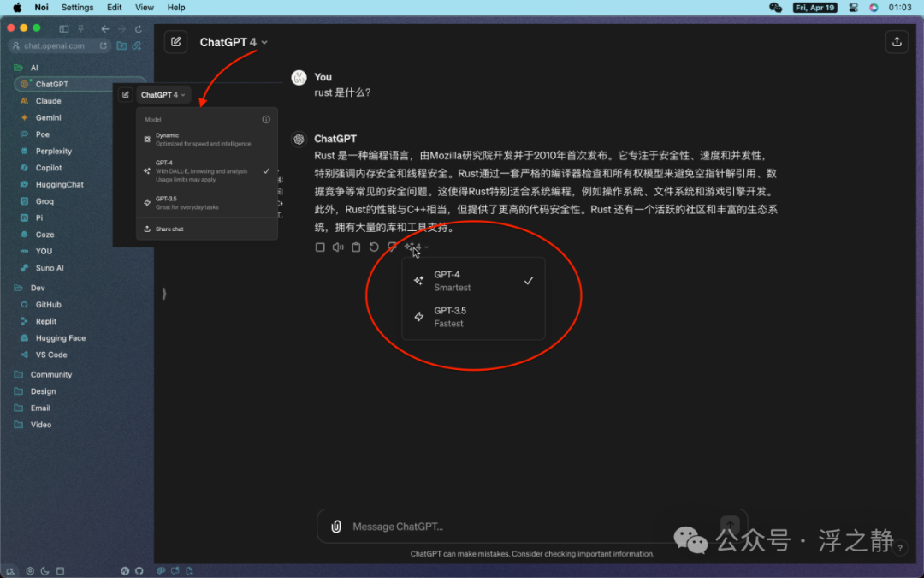Image resolution: width=924 pixels, height=578 pixels.
Task: Click the read aloud speaker icon
Action: click(338, 247)
